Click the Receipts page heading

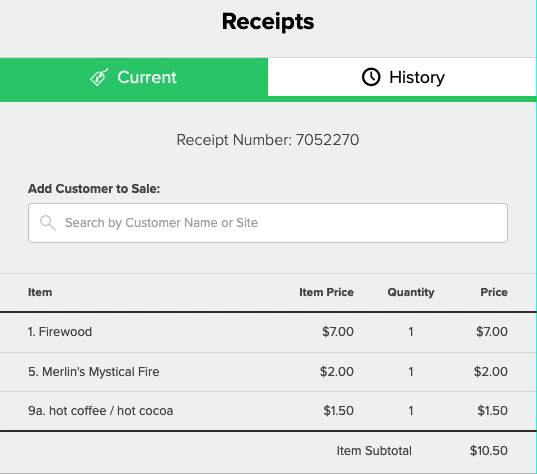pos(268,22)
